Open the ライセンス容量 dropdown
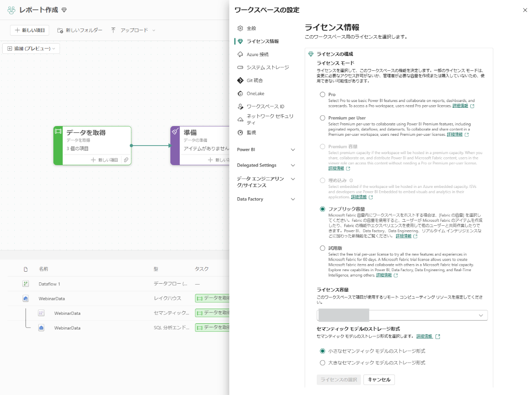 coord(402,315)
